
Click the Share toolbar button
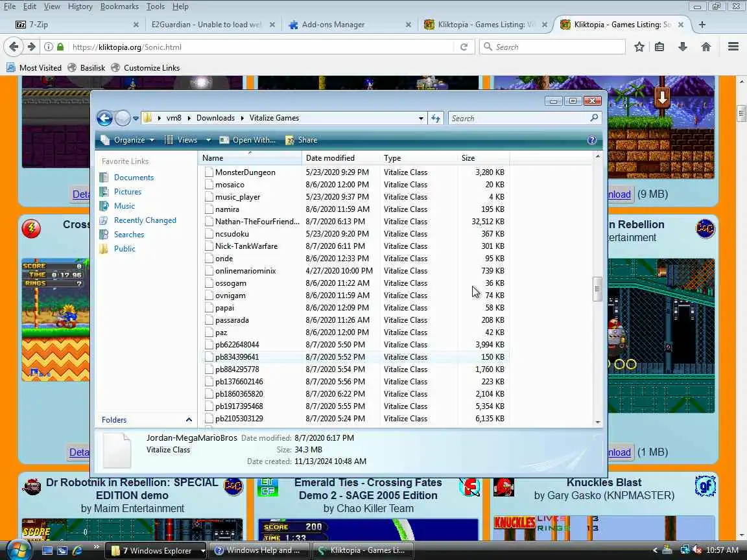pyautogui.click(x=301, y=140)
